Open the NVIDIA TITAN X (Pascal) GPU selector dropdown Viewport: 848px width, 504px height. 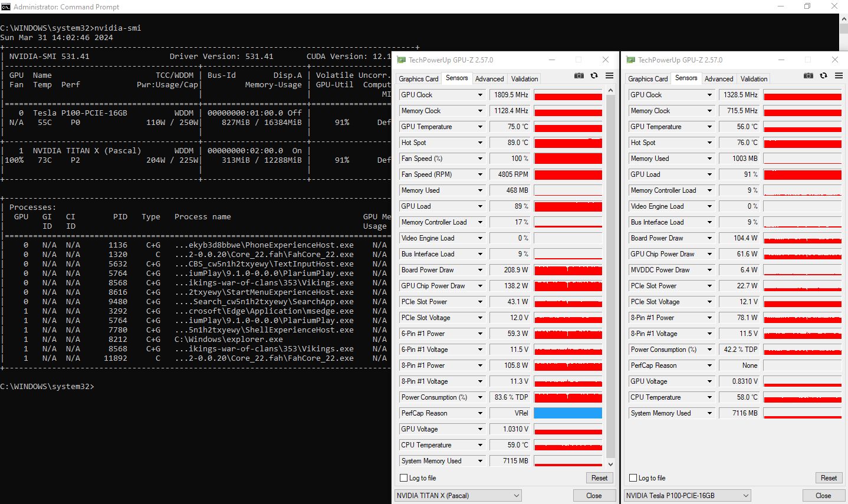point(458,496)
